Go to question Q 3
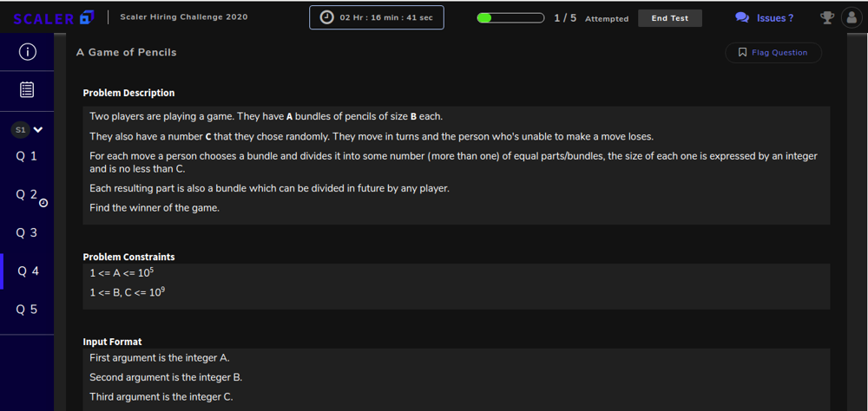Viewport: 868px width, 411px height. 27,233
